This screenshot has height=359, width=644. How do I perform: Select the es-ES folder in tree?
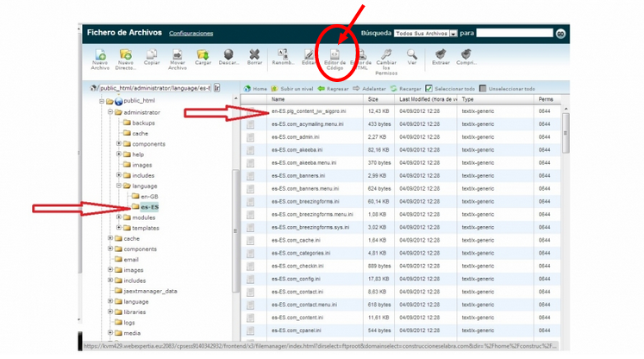[x=149, y=207]
